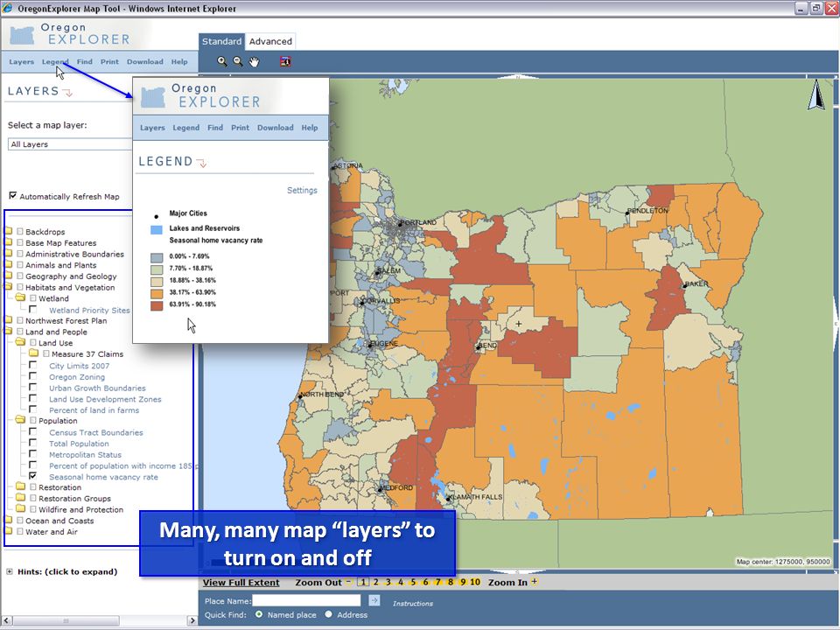The image size is (840, 630).
Task: Click the Zoom Out minus icon
Action: 348,581
